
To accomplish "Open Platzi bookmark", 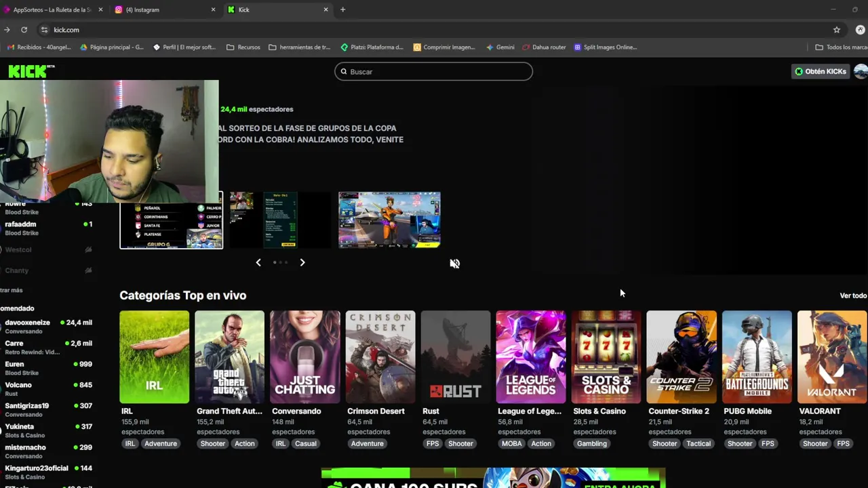I will [x=372, y=47].
